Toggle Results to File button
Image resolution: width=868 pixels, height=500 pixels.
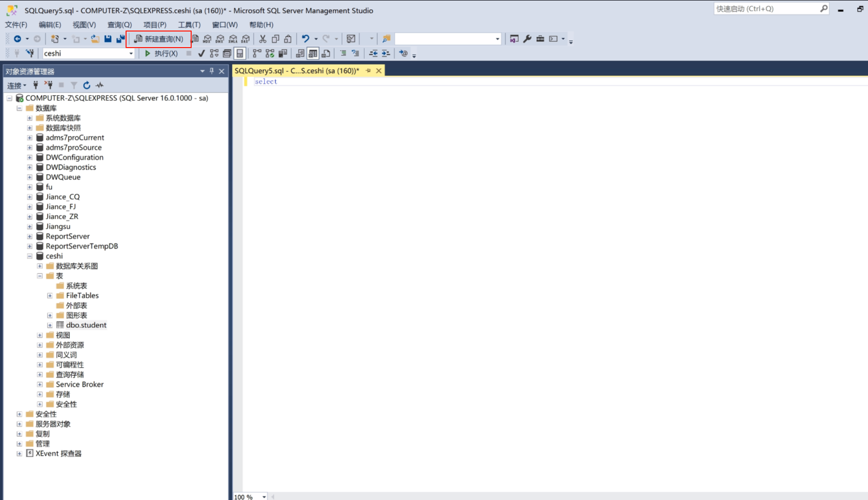pyautogui.click(x=326, y=53)
